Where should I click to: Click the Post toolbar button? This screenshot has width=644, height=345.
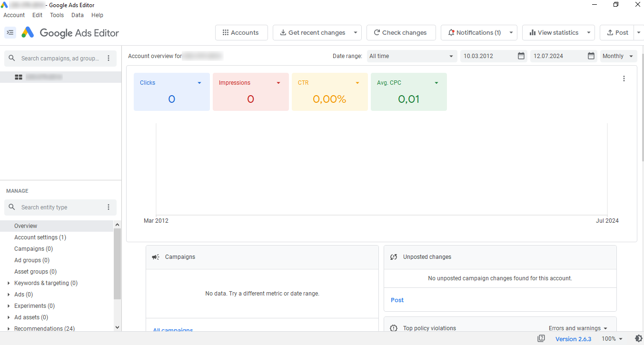(x=617, y=32)
